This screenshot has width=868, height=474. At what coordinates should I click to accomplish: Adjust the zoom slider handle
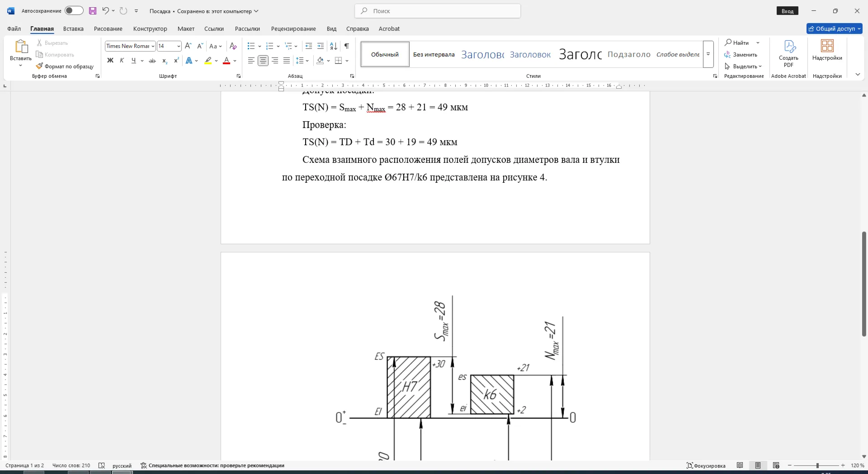817,465
